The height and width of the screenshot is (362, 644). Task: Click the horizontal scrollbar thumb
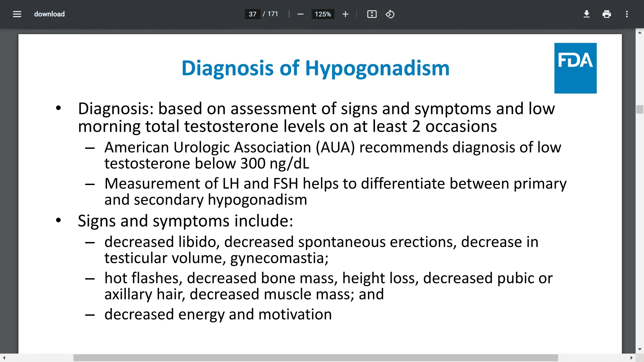(x=316, y=358)
